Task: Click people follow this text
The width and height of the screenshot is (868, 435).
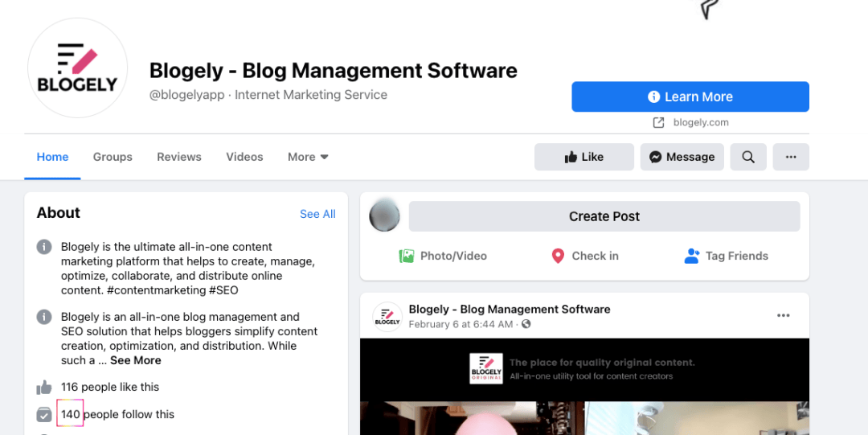Action: (129, 414)
